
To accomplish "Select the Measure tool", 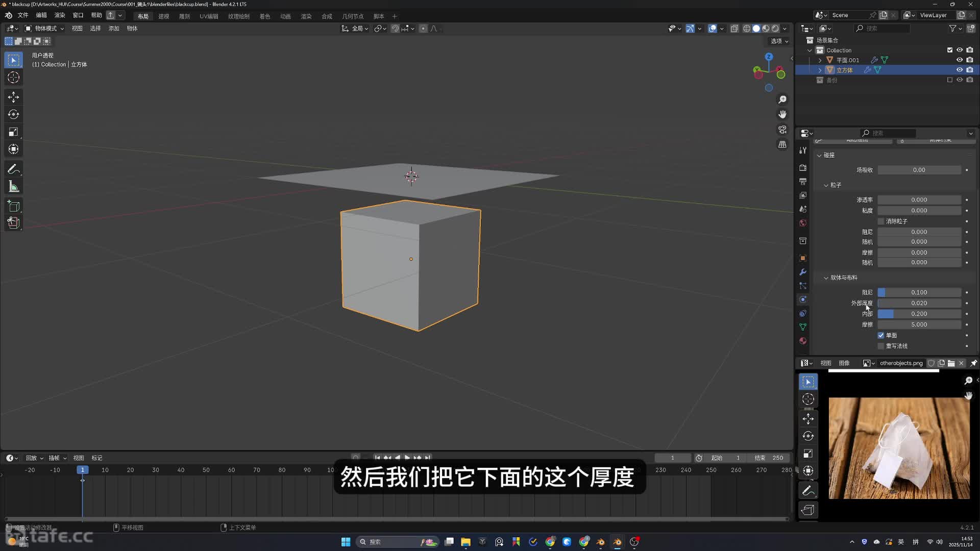I will click(x=14, y=187).
